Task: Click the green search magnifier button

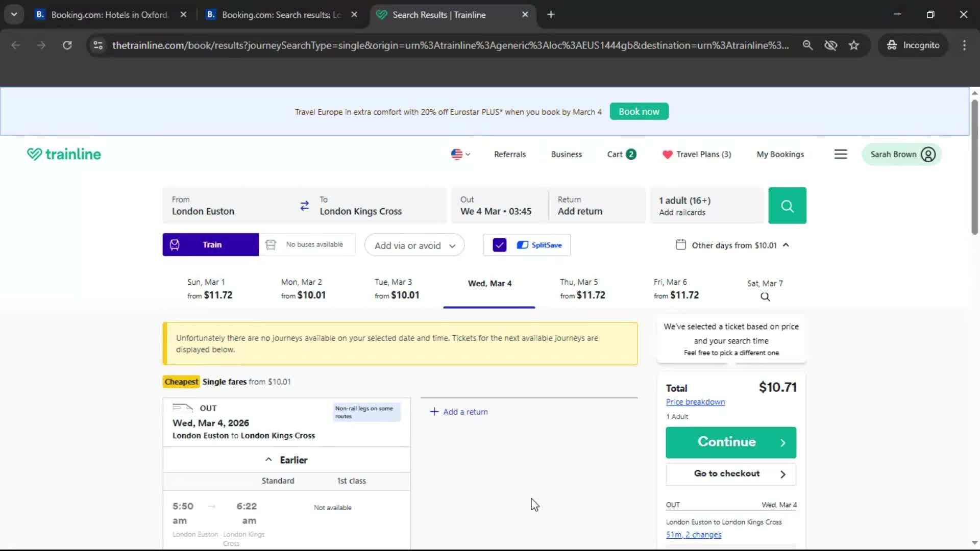Action: click(x=787, y=206)
